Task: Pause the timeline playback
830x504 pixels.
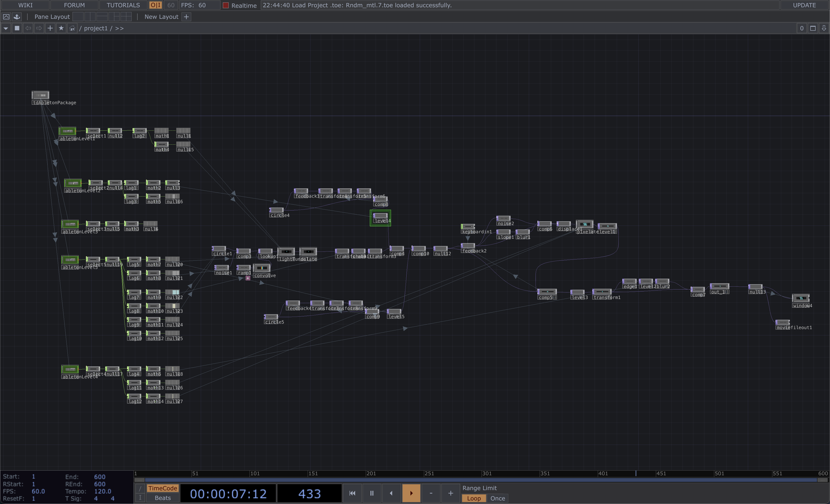Action: tap(372, 493)
